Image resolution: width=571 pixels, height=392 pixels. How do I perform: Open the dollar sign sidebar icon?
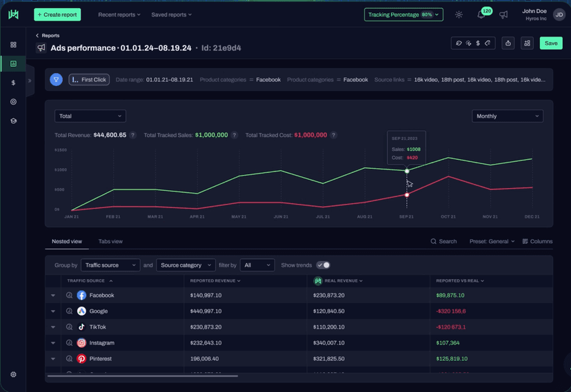point(13,83)
